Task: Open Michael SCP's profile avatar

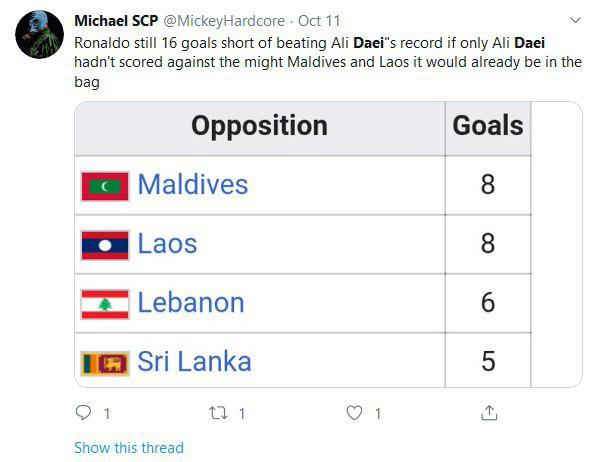Action: 39,34
